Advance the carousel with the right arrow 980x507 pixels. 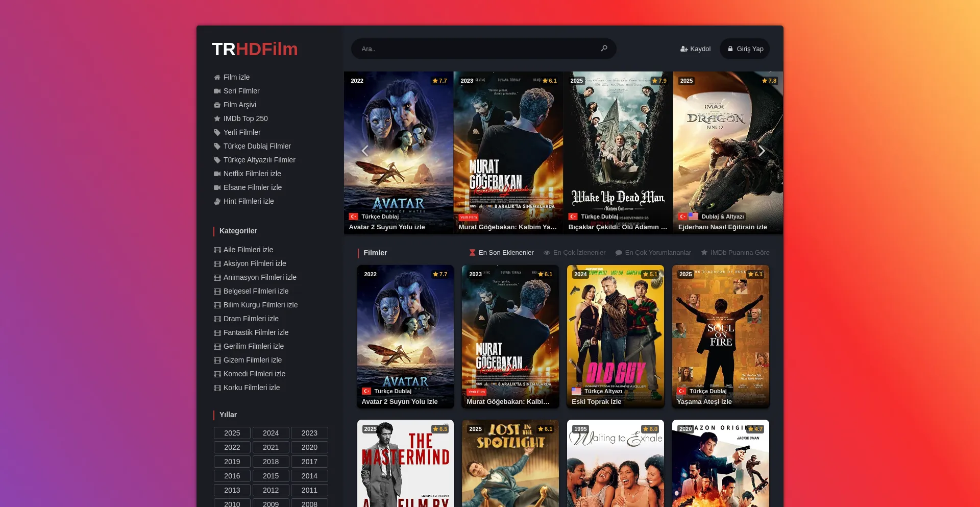point(761,151)
